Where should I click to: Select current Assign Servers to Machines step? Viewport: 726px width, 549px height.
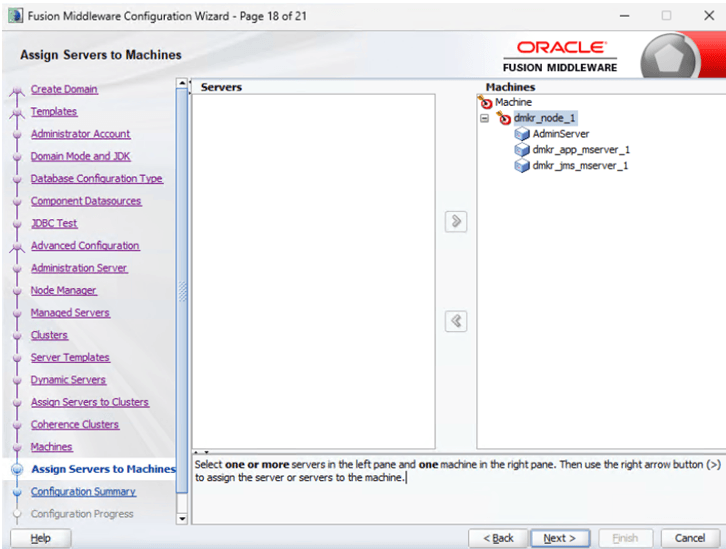tap(104, 469)
